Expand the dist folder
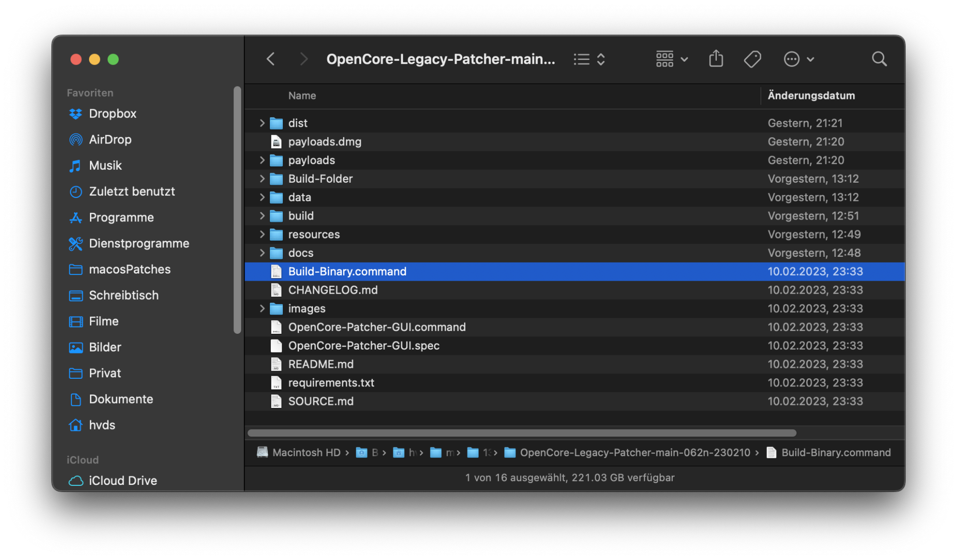The width and height of the screenshot is (957, 560). point(262,123)
